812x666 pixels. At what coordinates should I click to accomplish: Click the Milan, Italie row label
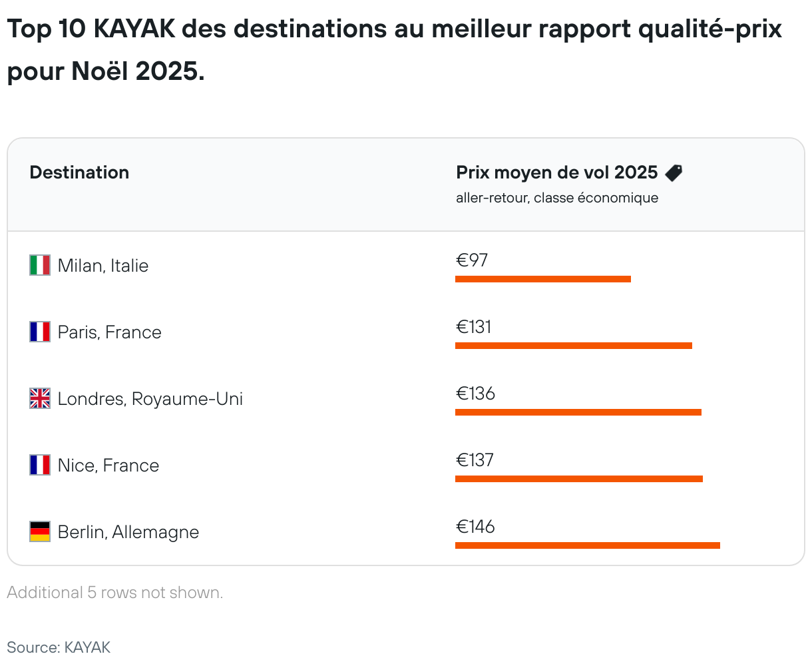click(x=103, y=266)
